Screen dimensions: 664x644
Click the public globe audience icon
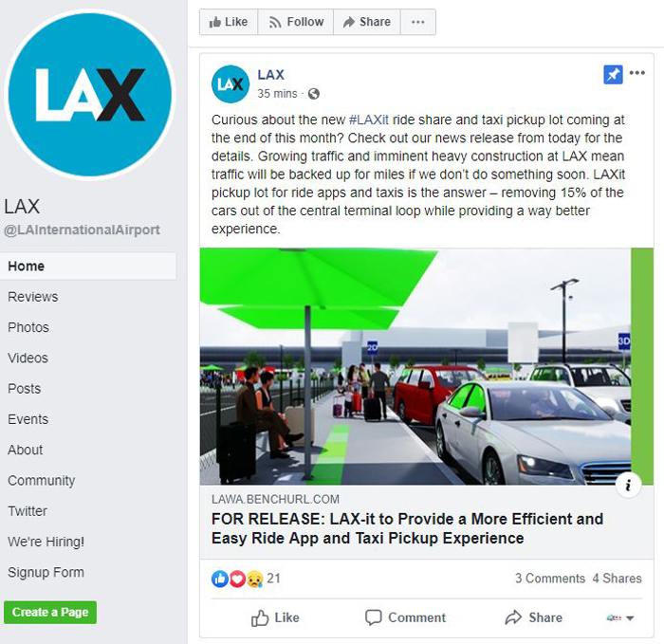point(314,94)
